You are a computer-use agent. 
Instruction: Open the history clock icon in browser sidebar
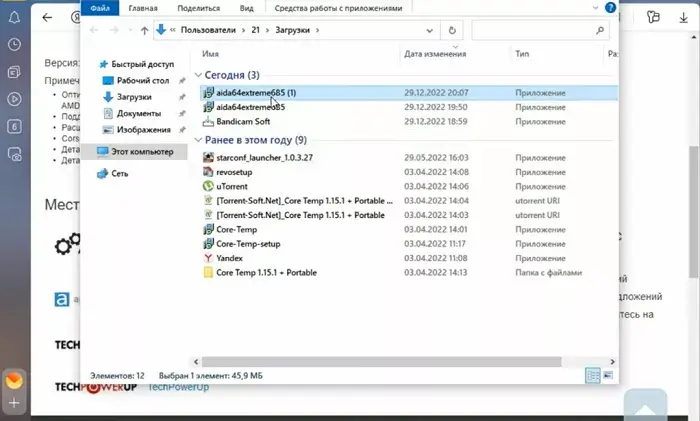coord(15,45)
